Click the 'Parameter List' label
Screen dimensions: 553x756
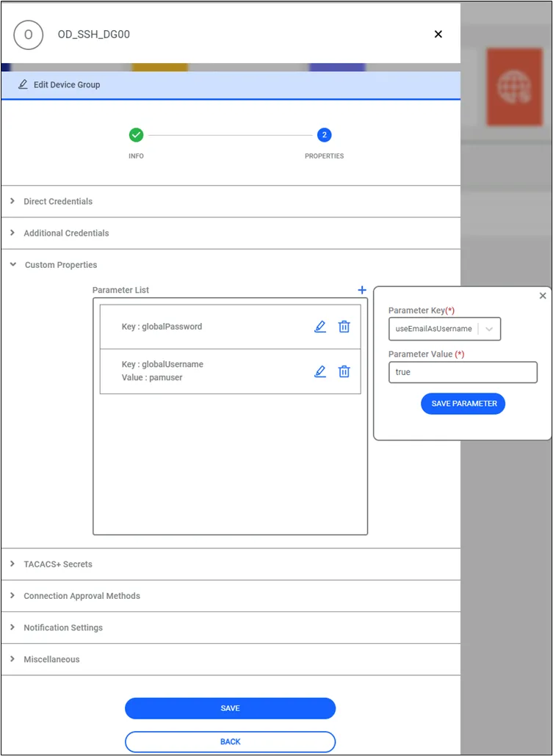click(120, 290)
